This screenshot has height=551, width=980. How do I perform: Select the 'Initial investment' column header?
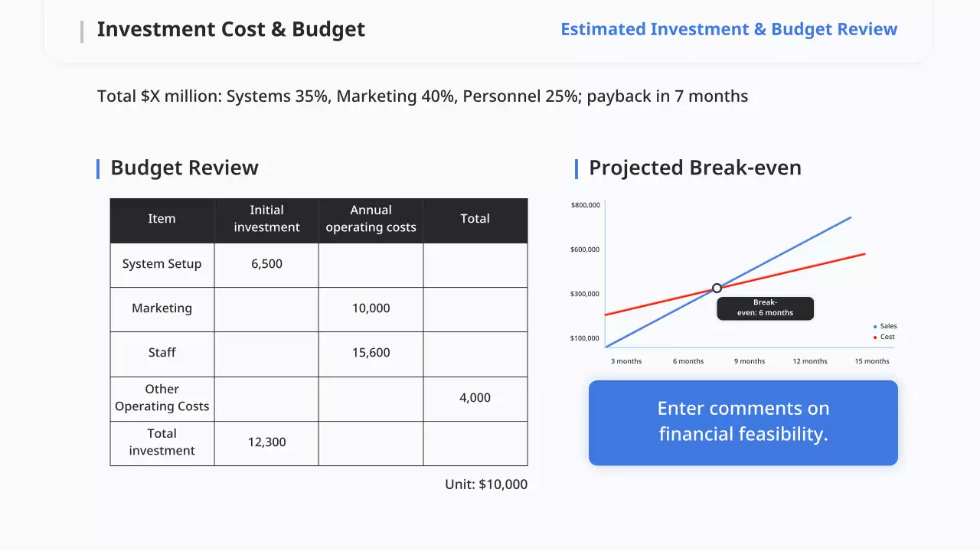266,219
